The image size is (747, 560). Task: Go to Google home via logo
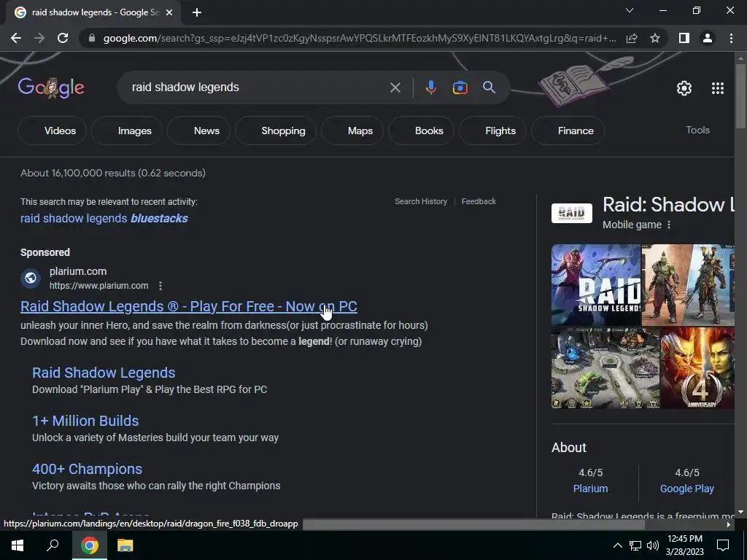point(51,87)
